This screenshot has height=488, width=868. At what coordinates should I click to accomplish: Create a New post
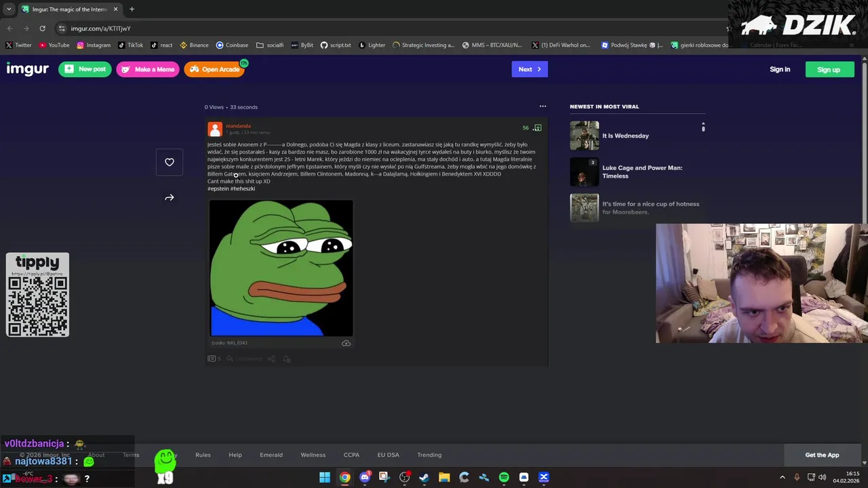pos(85,69)
